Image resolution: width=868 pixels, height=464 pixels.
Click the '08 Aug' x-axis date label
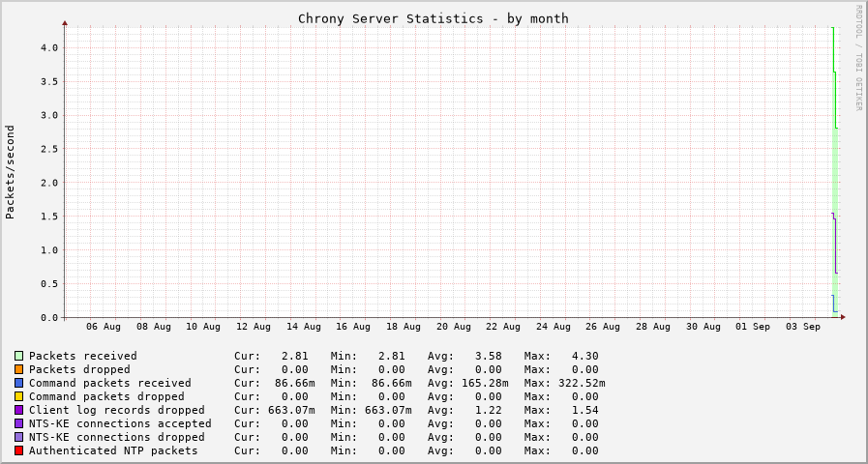(x=153, y=327)
